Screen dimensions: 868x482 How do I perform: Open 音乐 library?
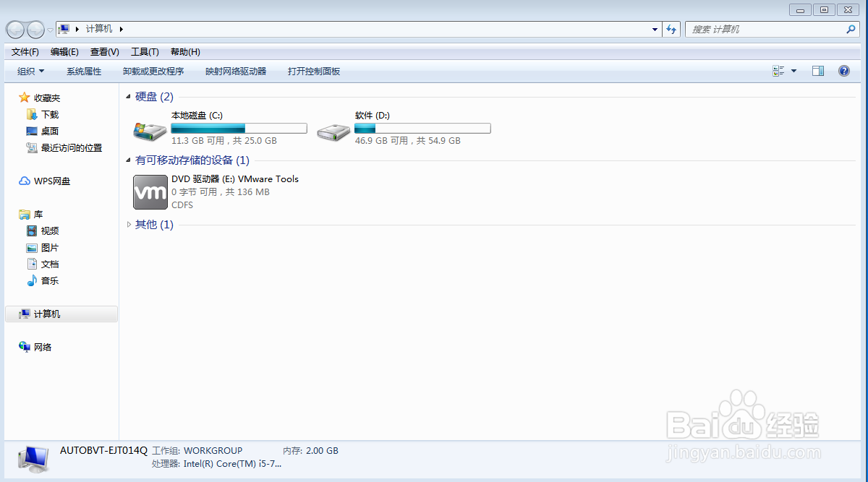point(42,281)
